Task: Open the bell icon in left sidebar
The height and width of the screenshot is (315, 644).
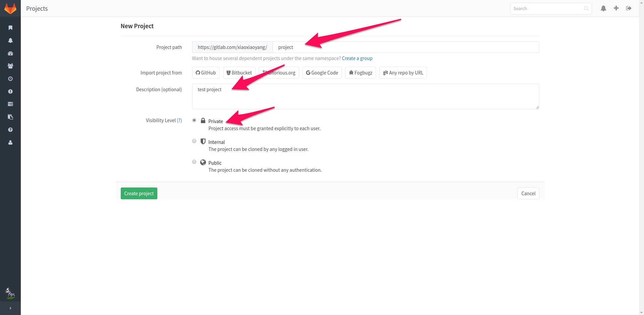Action: 10,41
